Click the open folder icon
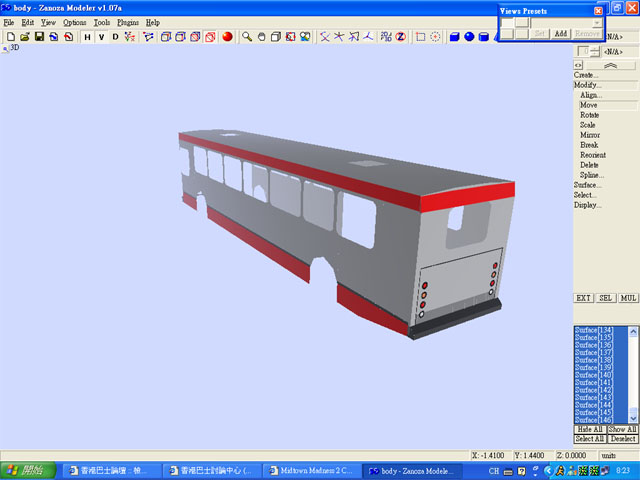 24,37
